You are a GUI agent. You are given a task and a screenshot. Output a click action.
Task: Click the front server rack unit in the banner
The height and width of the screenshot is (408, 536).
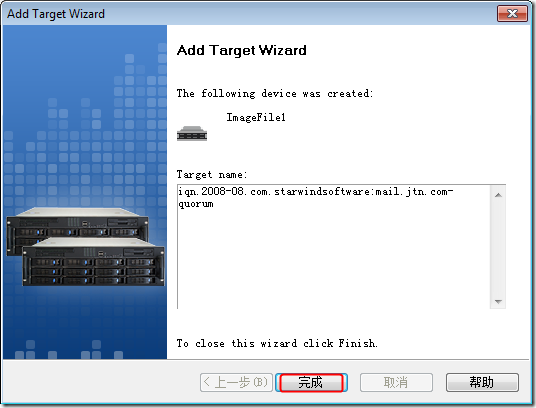pos(94,262)
